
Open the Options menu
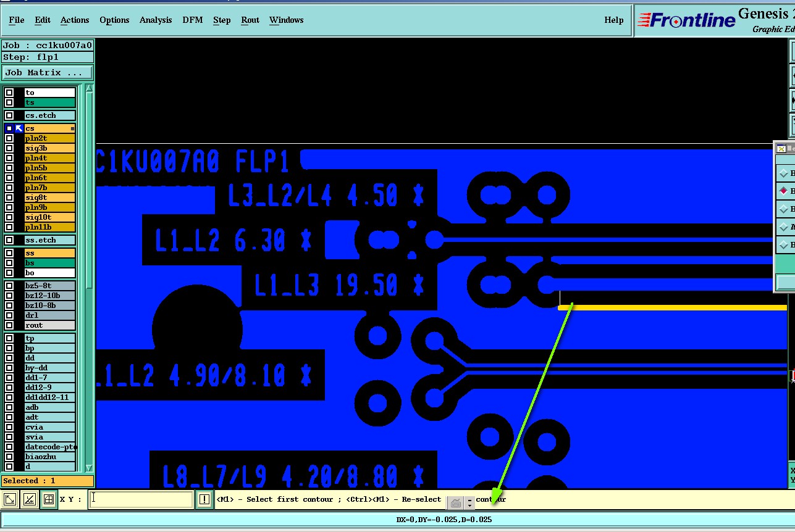(114, 20)
